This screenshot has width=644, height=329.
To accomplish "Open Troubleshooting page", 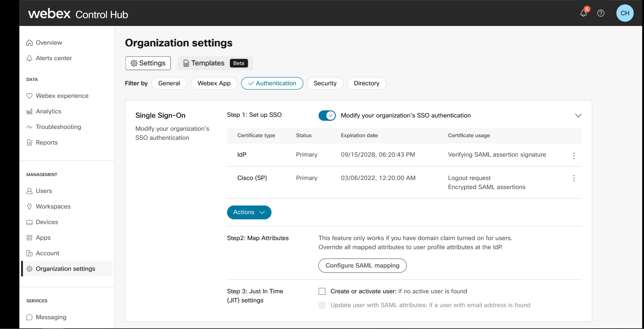I will pos(58,127).
